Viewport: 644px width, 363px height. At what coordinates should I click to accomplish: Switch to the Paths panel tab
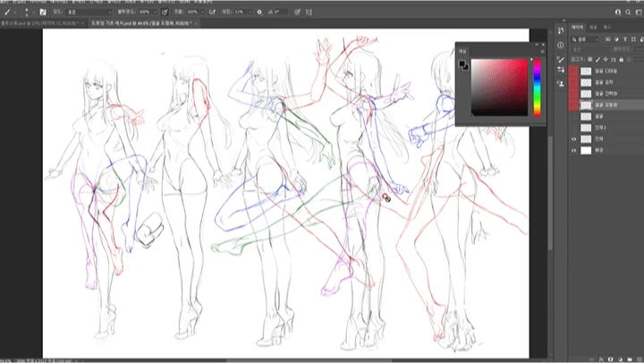pos(607,28)
